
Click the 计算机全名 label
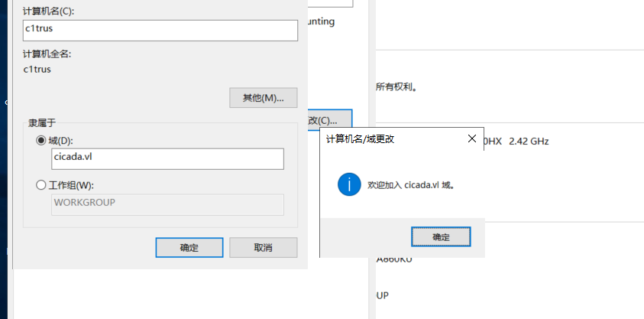(47, 54)
